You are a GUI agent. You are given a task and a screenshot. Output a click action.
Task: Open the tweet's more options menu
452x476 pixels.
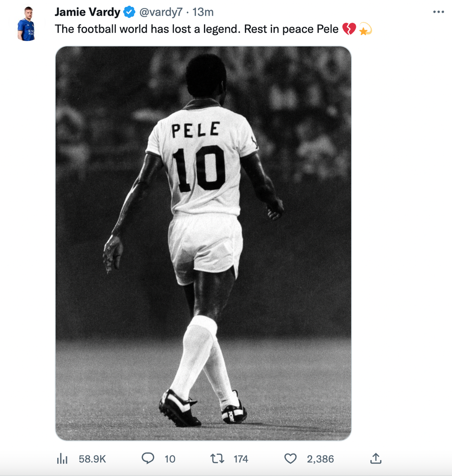pyautogui.click(x=438, y=12)
